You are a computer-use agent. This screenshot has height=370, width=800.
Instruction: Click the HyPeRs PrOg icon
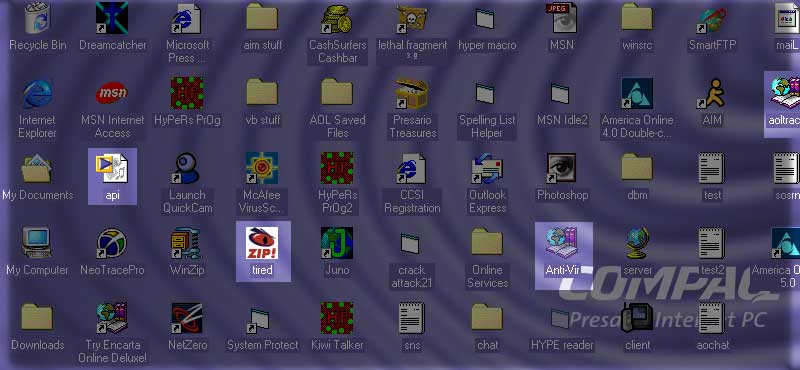(x=187, y=93)
